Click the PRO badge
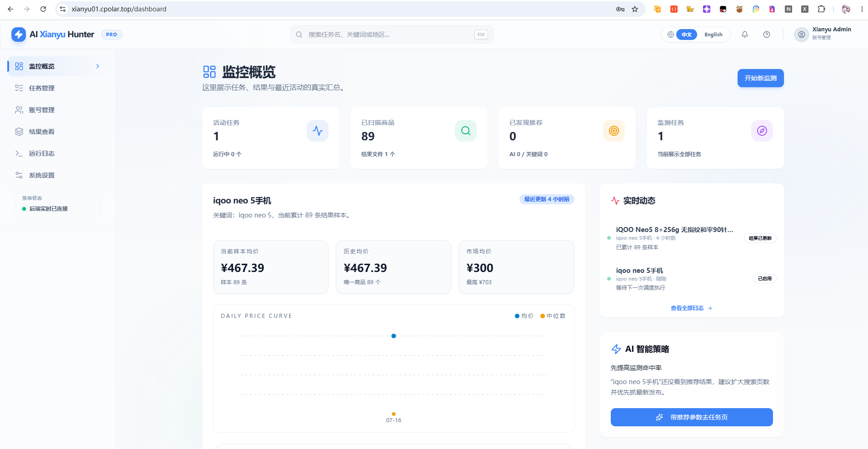Image resolution: width=868 pixels, height=449 pixels. coord(111,35)
